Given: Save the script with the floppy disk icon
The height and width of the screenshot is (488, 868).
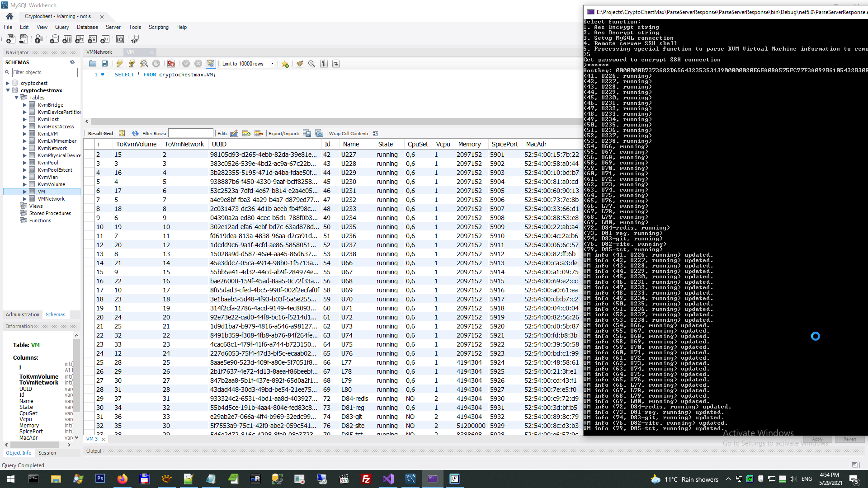Looking at the screenshot, I should (x=104, y=64).
